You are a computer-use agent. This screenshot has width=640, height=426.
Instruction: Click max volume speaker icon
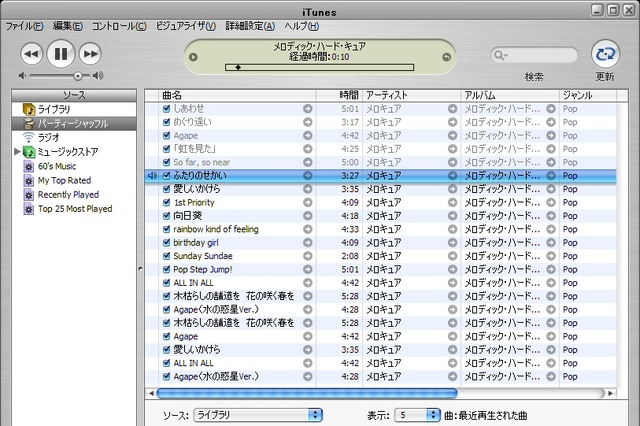(98, 75)
